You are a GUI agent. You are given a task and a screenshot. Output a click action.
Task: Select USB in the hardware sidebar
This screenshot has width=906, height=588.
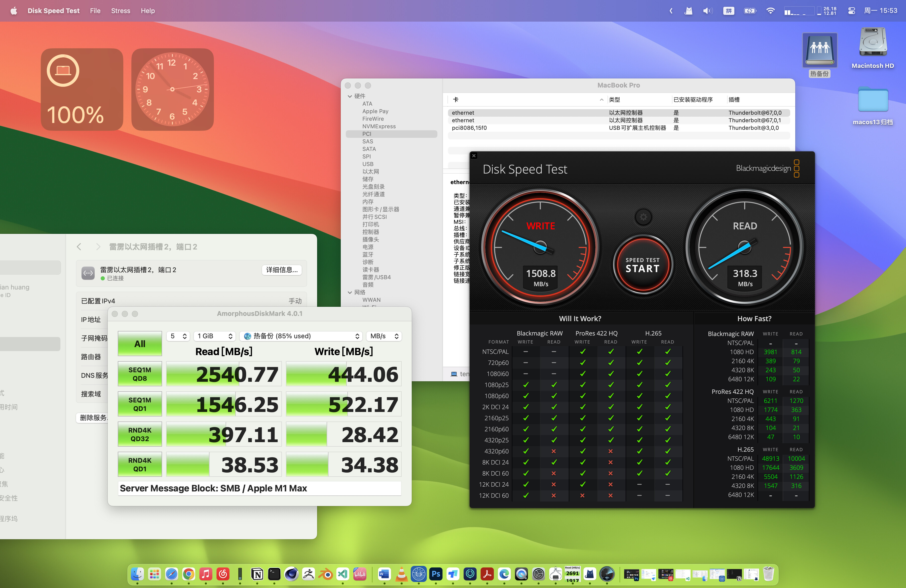(x=368, y=164)
